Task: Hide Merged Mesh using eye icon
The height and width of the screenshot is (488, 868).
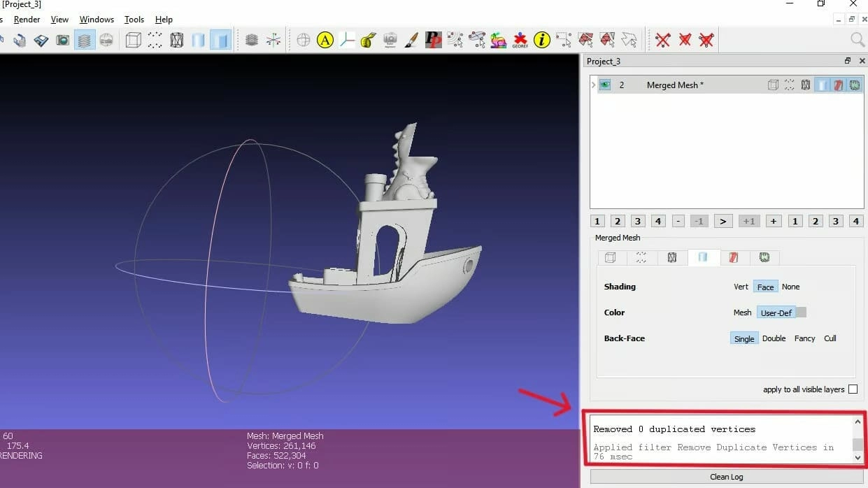Action: 605,85
